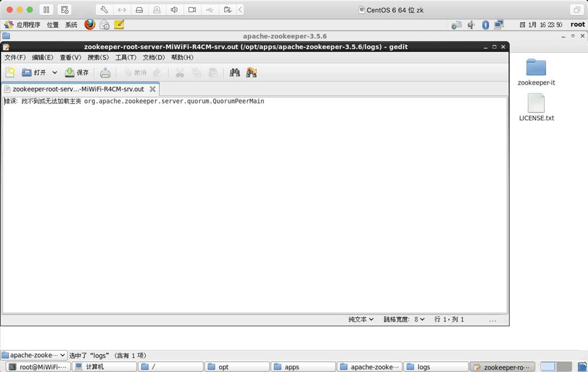588x372 pixels.
Task: Open the 文档(D) menu
Action: (154, 57)
